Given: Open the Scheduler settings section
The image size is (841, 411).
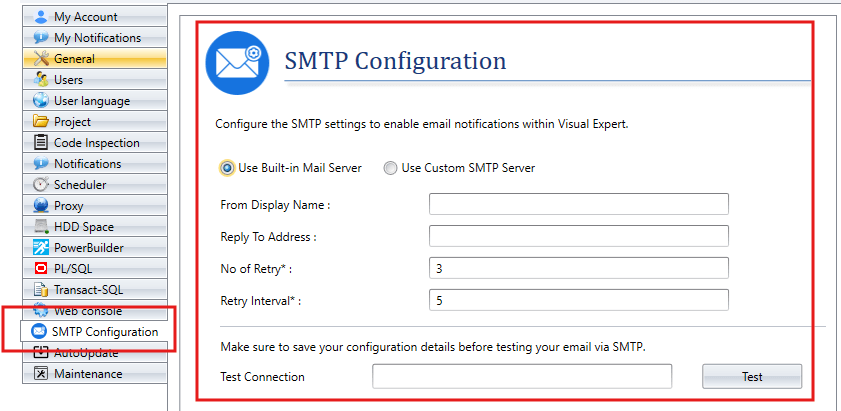Looking at the screenshot, I should tap(95, 185).
